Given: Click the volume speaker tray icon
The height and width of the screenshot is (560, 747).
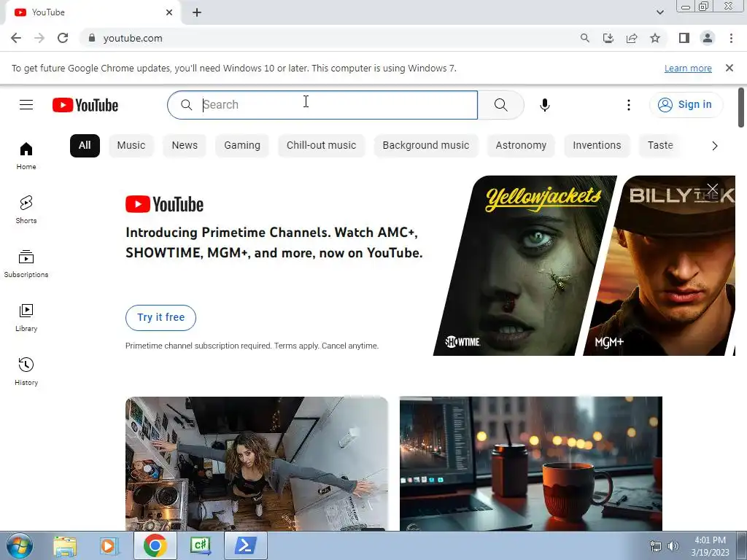Looking at the screenshot, I should (x=673, y=546).
